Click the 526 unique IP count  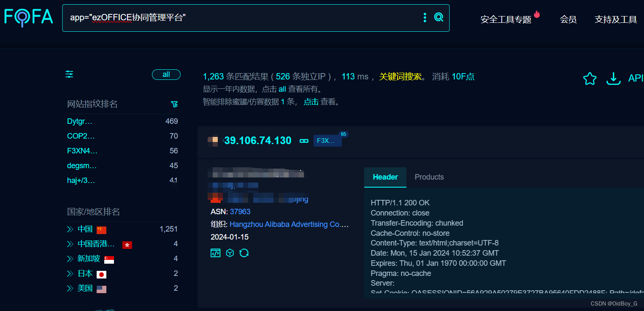(283, 76)
